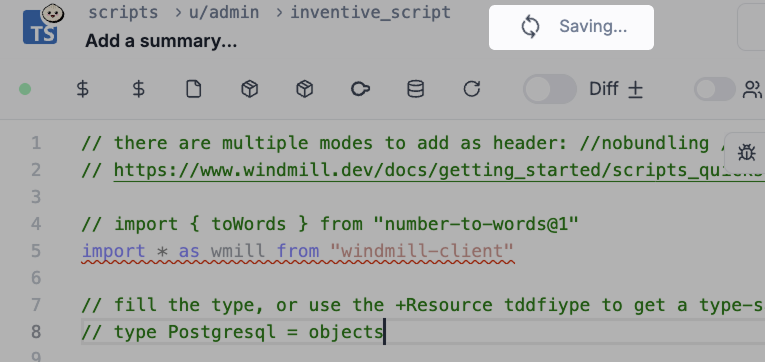Click the Saving... button
The image size is (765, 362).
[x=571, y=27]
